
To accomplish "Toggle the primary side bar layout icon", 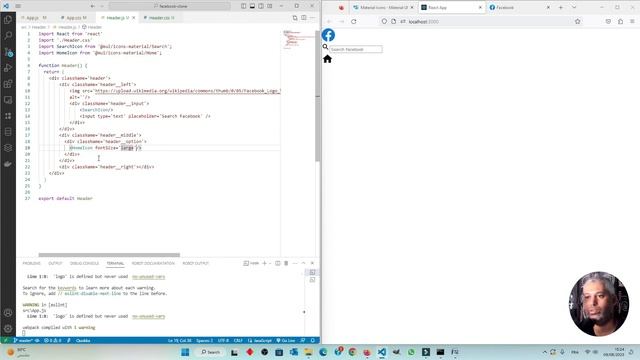I will (x=244, y=6).
